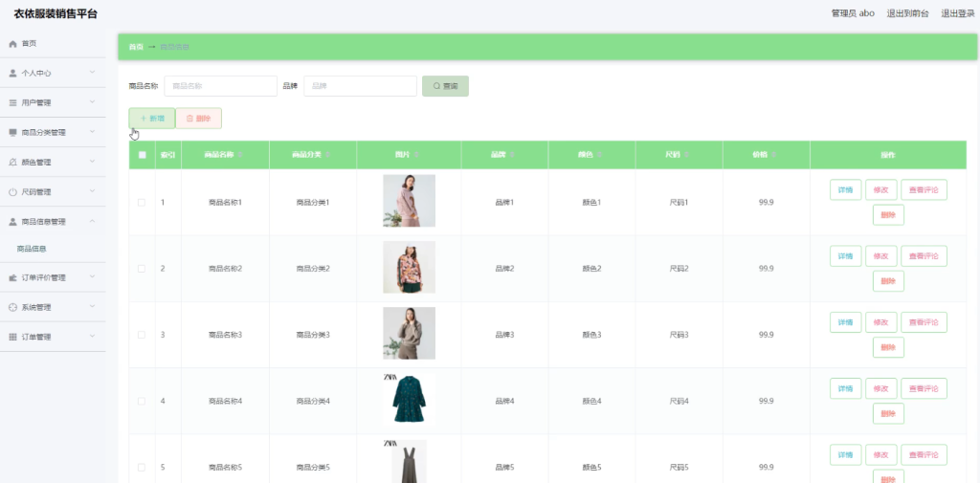Screen dimensions: 980x483
Task: Check the checkbox for row 商品名称1
Action: click(x=142, y=203)
